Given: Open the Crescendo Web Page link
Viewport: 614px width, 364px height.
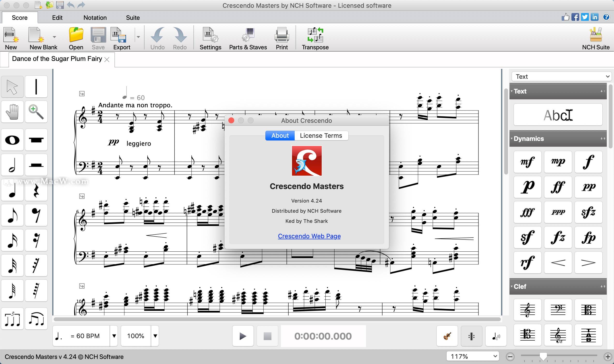Looking at the screenshot, I should (309, 236).
